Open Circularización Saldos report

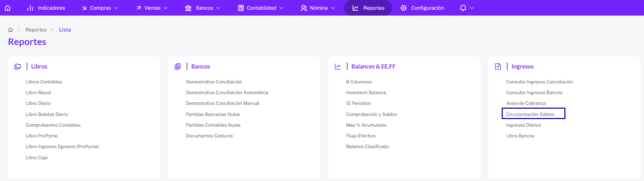[530, 114]
